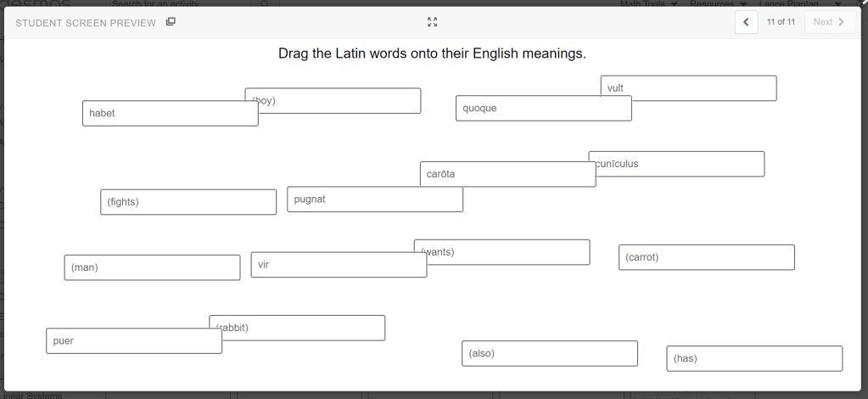Click the Next button
868x399 pixels.
click(x=828, y=22)
